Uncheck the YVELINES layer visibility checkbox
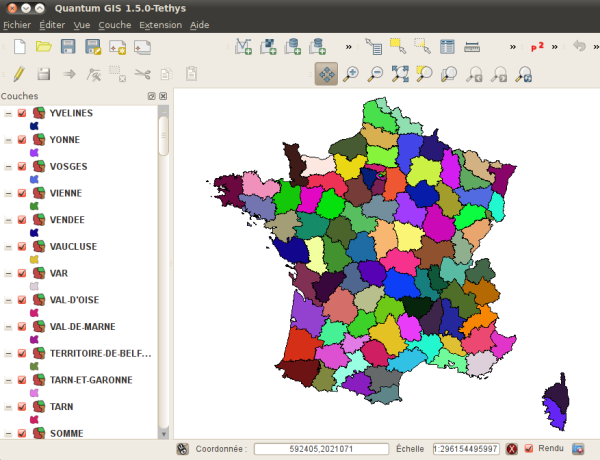This screenshot has height=460, width=600. [x=22, y=113]
